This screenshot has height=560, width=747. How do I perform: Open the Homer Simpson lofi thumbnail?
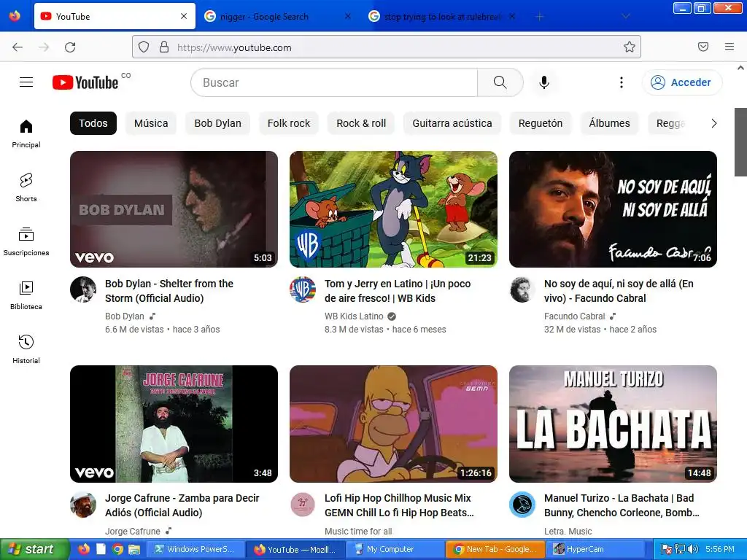[x=393, y=424]
